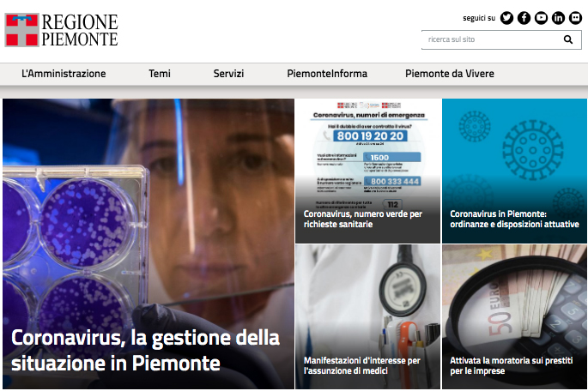This screenshot has height=391, width=588.
Task: Open 'Coronavirus, numero verde per richieste sanitarie'
Action: pyautogui.click(x=362, y=220)
